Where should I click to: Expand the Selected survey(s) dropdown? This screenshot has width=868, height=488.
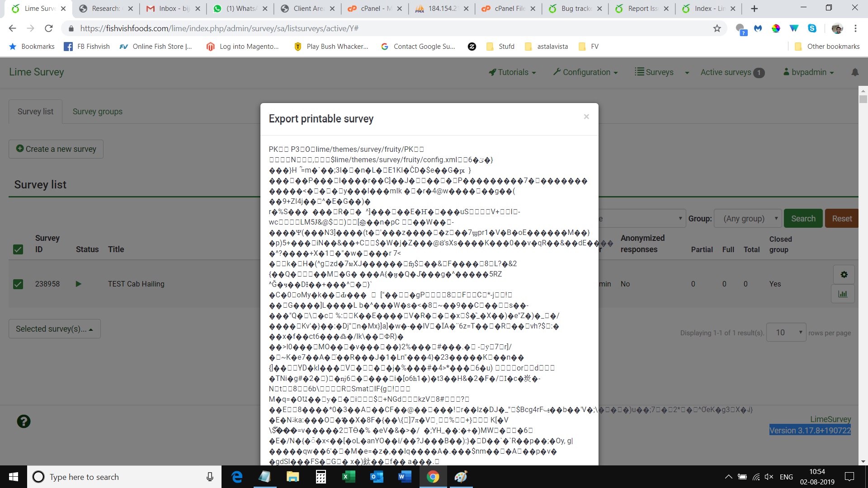pyautogui.click(x=54, y=329)
